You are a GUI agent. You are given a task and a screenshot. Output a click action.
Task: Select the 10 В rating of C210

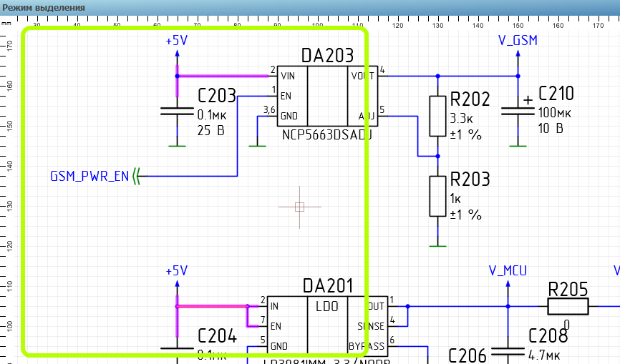[x=551, y=128]
